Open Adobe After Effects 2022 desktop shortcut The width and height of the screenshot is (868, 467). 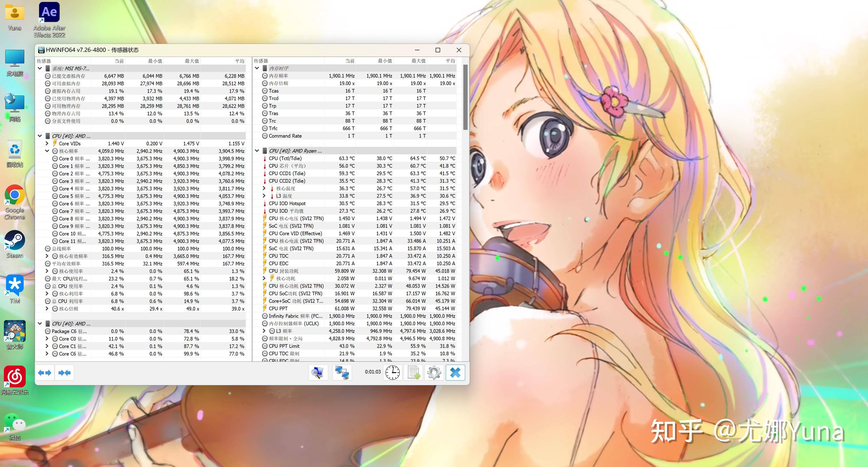click(49, 20)
